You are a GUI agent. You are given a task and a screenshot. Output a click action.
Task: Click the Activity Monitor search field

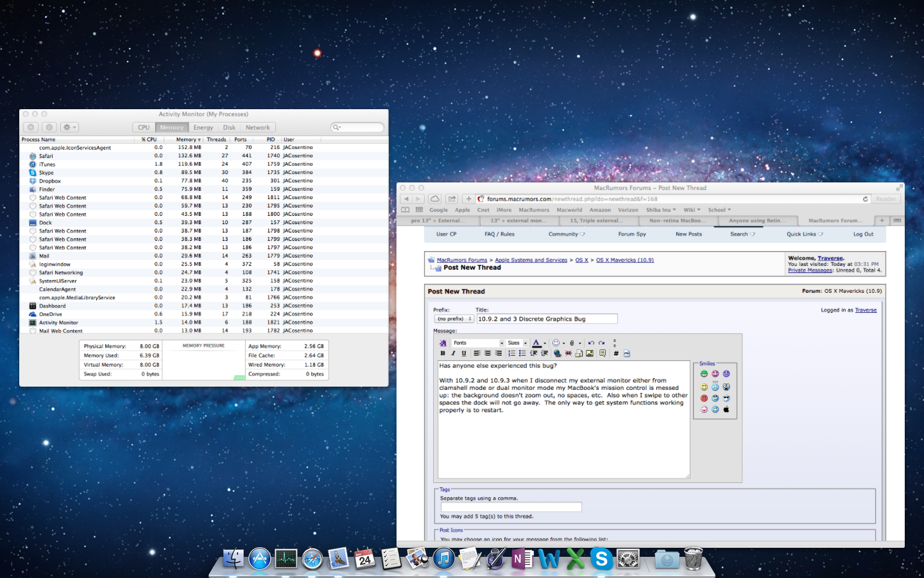[357, 127]
